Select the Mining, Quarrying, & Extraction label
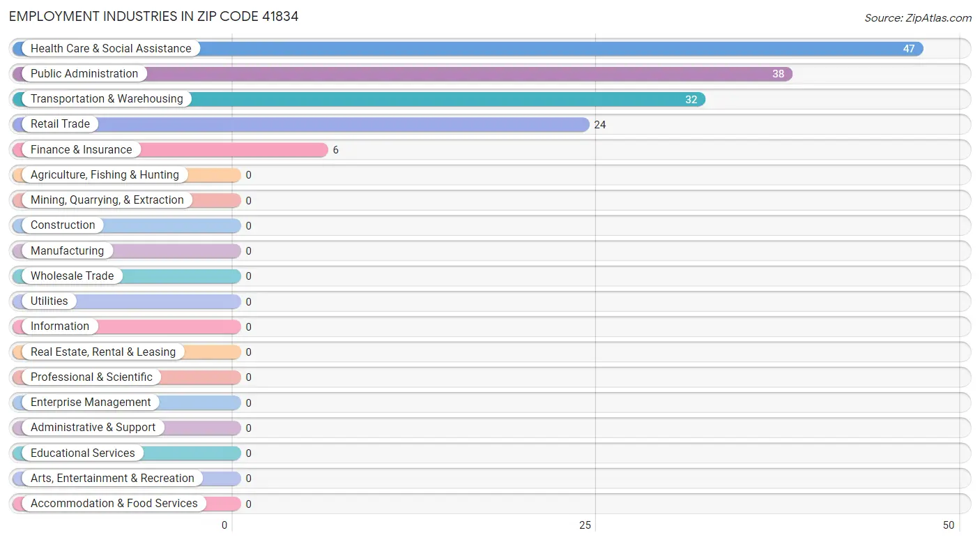Image resolution: width=980 pixels, height=542 pixels. (x=107, y=200)
